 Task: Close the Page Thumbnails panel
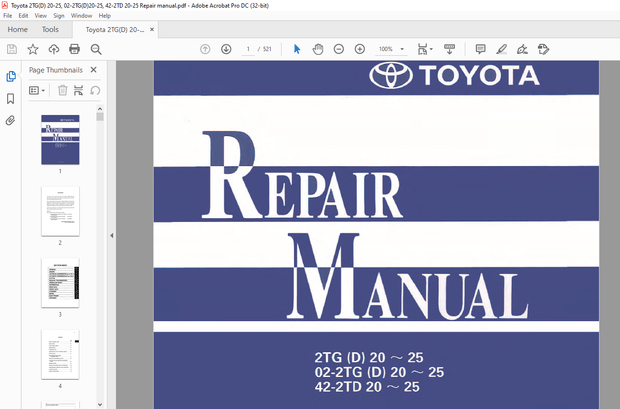coord(94,70)
